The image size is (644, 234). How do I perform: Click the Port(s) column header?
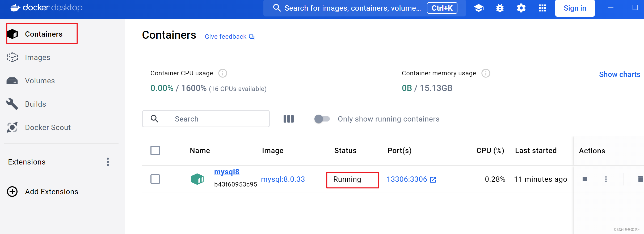coord(399,150)
